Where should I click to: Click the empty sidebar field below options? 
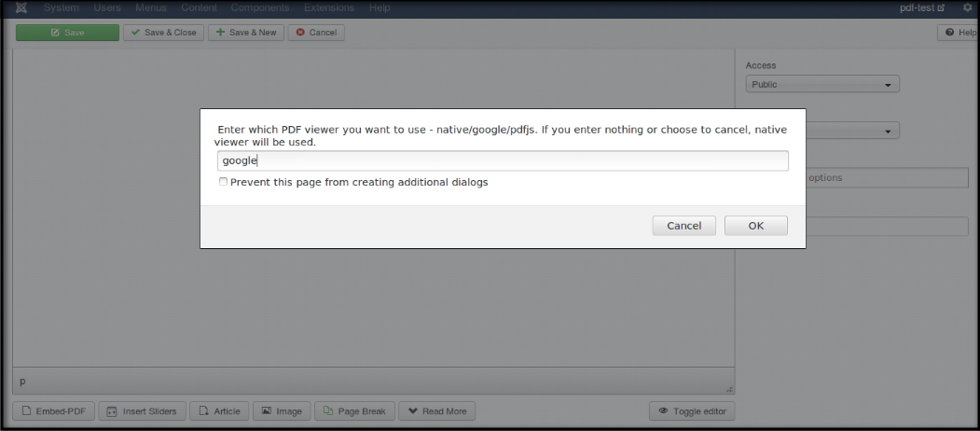pos(887,227)
